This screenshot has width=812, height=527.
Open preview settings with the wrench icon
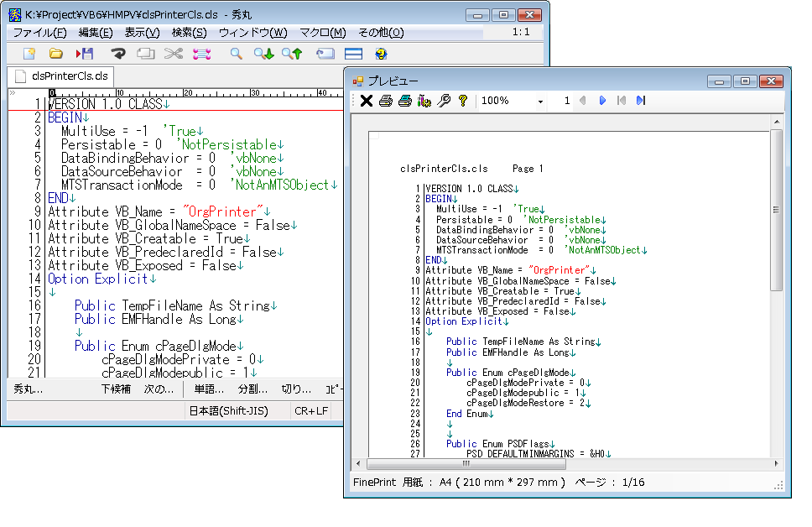[445, 101]
